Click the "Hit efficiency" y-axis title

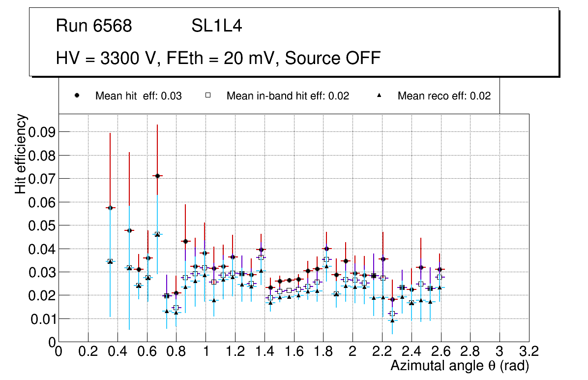pyautogui.click(x=20, y=154)
